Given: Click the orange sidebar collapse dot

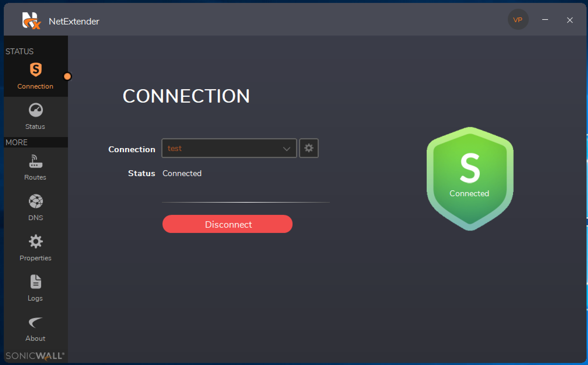Looking at the screenshot, I should coord(67,76).
